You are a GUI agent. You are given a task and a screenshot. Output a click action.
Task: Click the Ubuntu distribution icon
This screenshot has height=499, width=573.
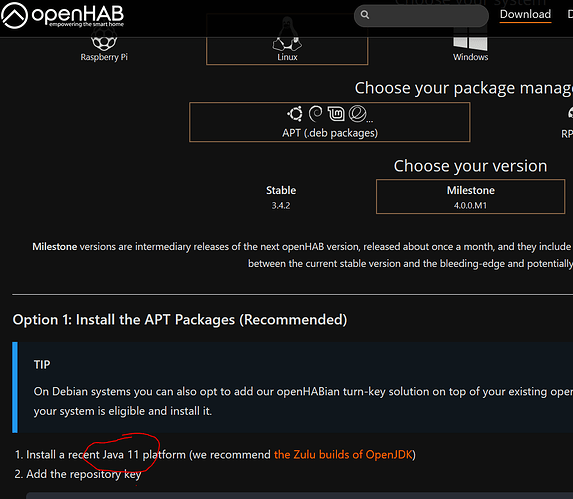tap(295, 114)
